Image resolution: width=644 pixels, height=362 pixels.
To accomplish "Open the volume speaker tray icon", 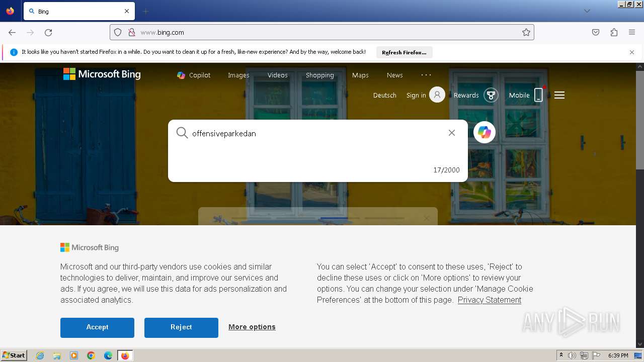I will [572, 355].
